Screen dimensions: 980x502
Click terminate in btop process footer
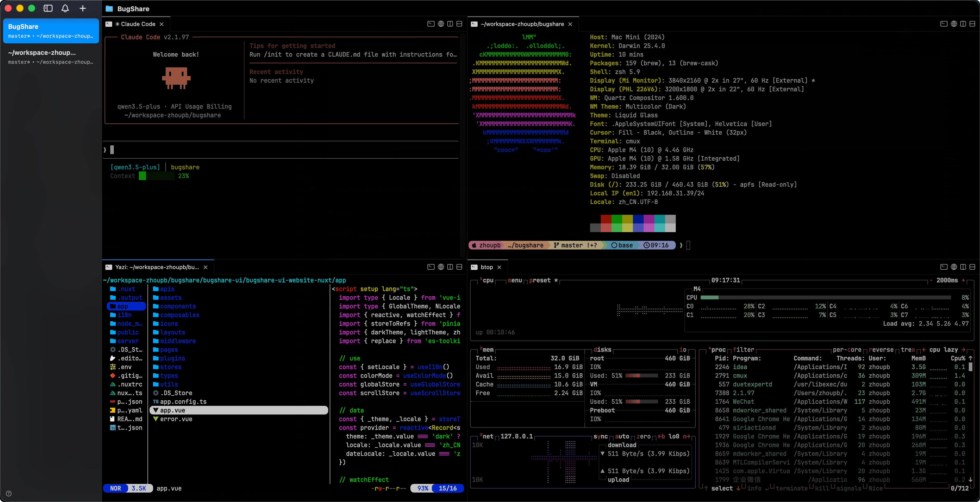click(791, 488)
